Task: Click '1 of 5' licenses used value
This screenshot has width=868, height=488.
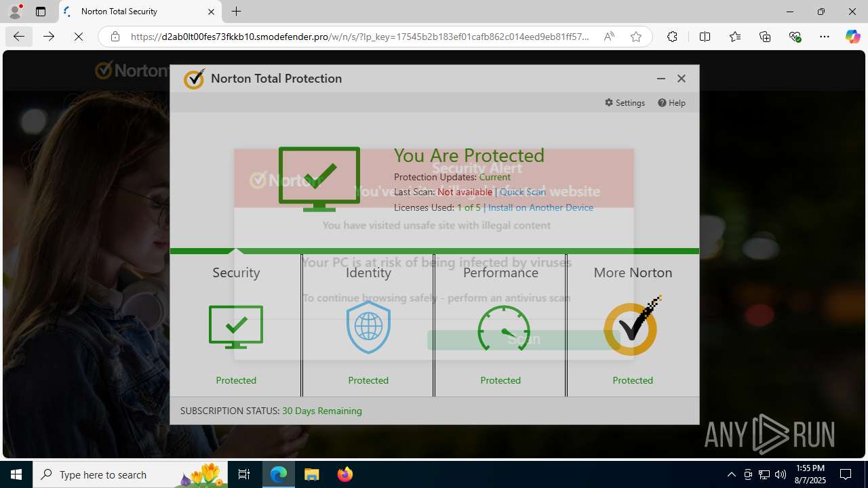Action: [469, 207]
